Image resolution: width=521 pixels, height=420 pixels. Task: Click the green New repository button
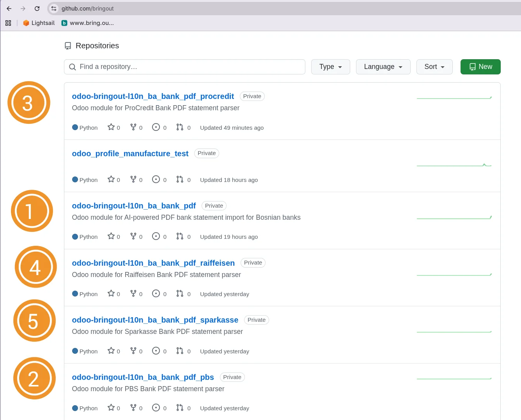click(480, 67)
